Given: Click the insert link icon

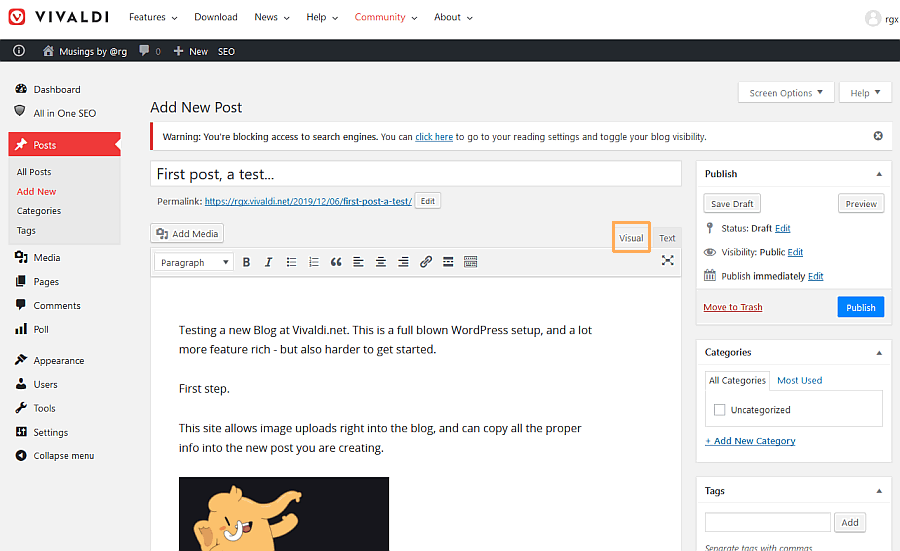Looking at the screenshot, I should point(426,262).
